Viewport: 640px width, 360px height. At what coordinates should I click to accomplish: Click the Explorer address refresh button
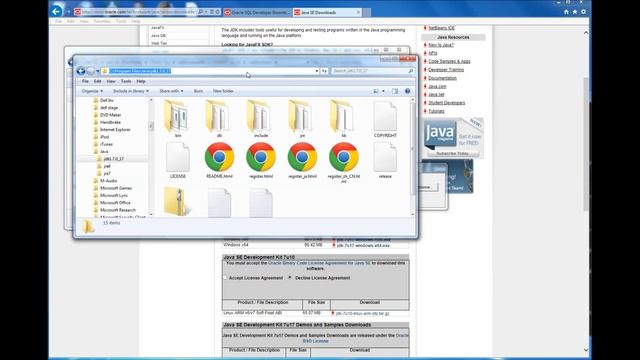coord(324,71)
